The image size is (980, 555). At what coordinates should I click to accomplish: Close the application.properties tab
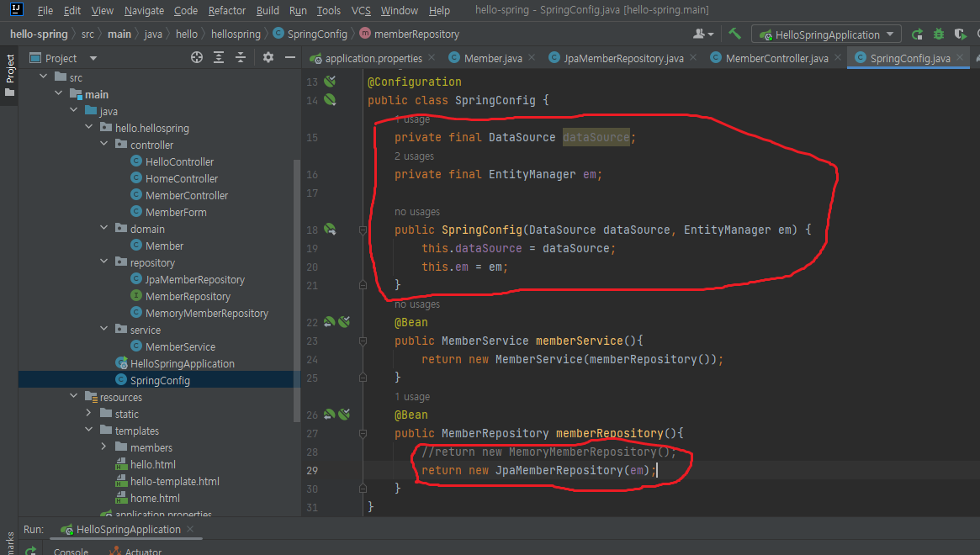click(432, 57)
